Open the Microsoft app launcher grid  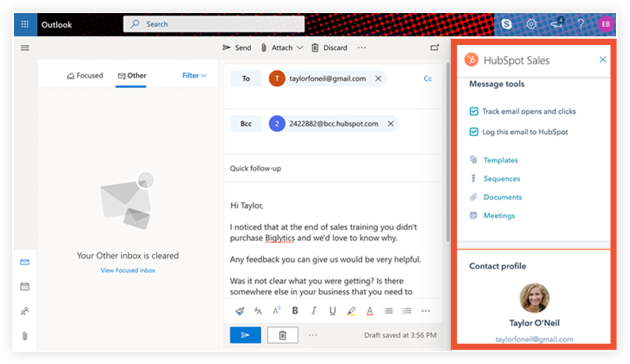(24, 24)
